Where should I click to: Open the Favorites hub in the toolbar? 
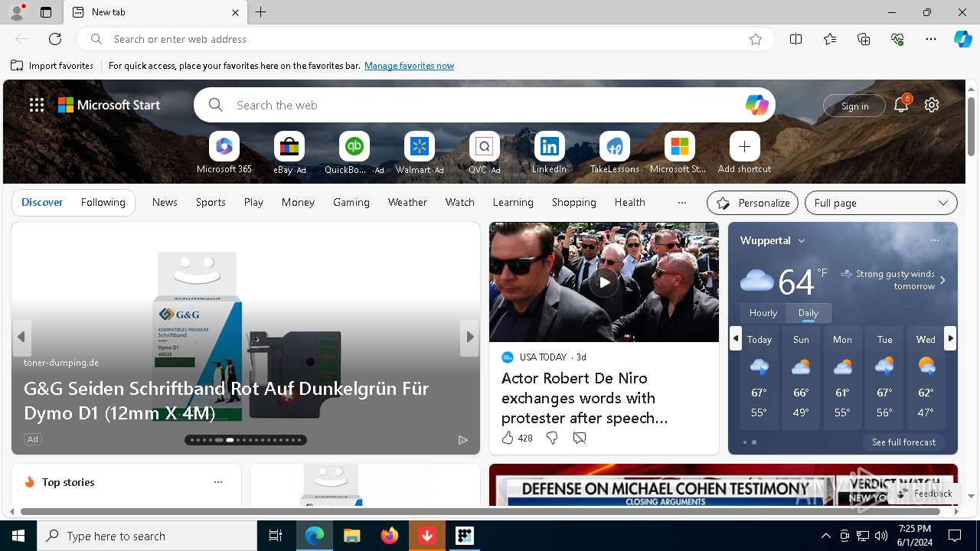pos(830,39)
